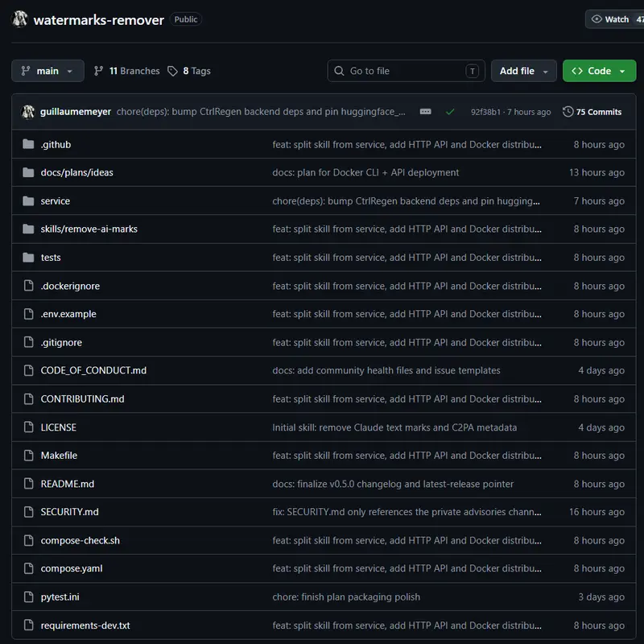644x644 pixels.
Task: Open commit 'chore: finish plan packaging polish'
Action: (x=346, y=597)
